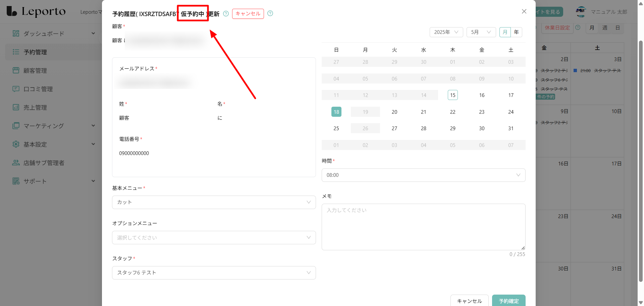Click the 基本設定 gear icon

[x=16, y=144]
